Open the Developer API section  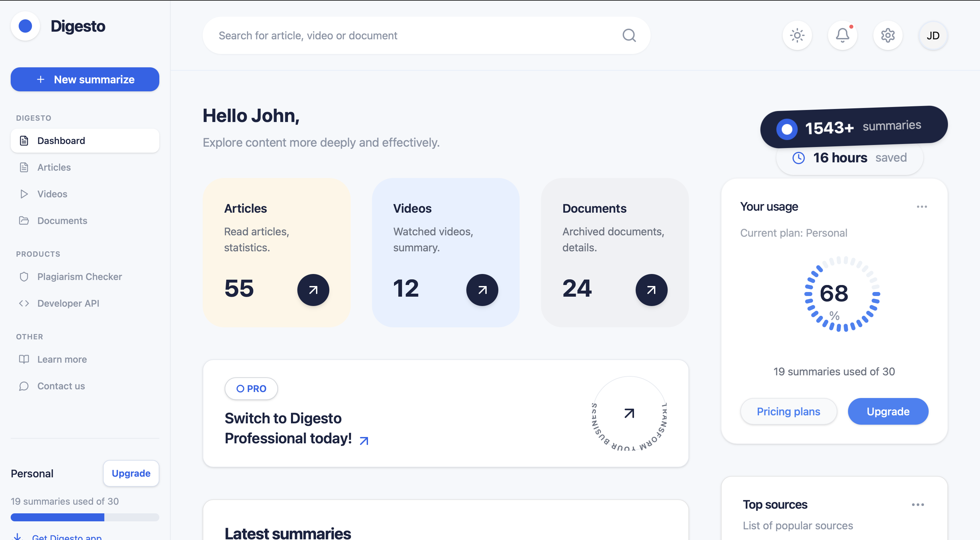[68, 303]
